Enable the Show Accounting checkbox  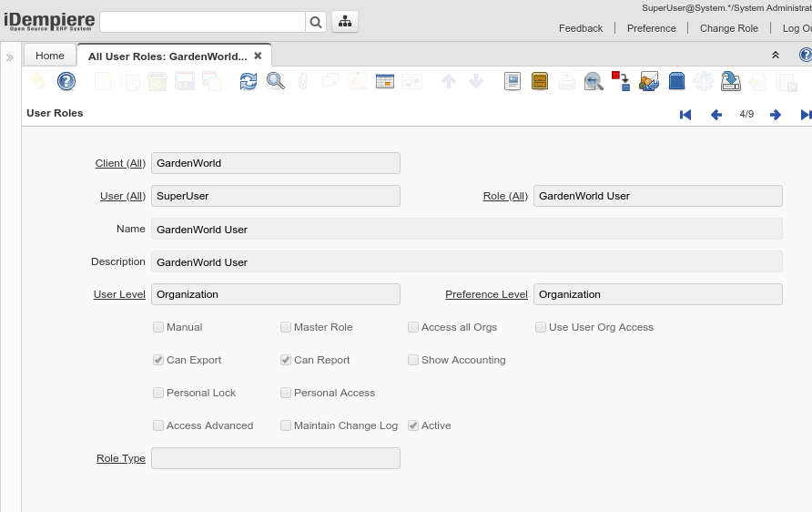point(413,360)
